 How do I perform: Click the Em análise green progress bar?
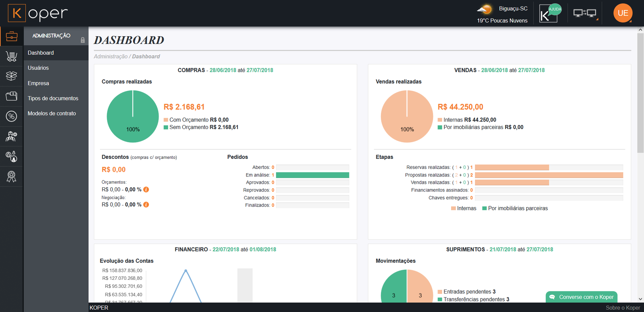[x=312, y=175]
